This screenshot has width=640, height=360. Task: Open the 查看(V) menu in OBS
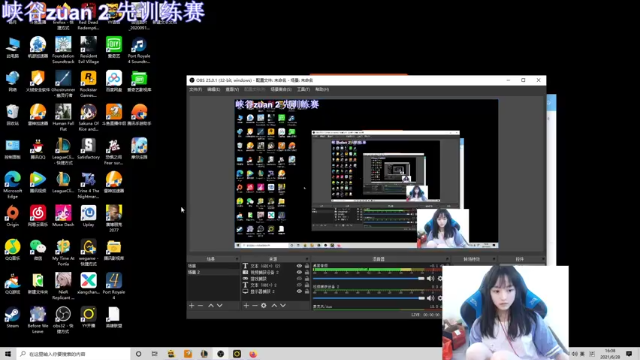[x=232, y=89]
